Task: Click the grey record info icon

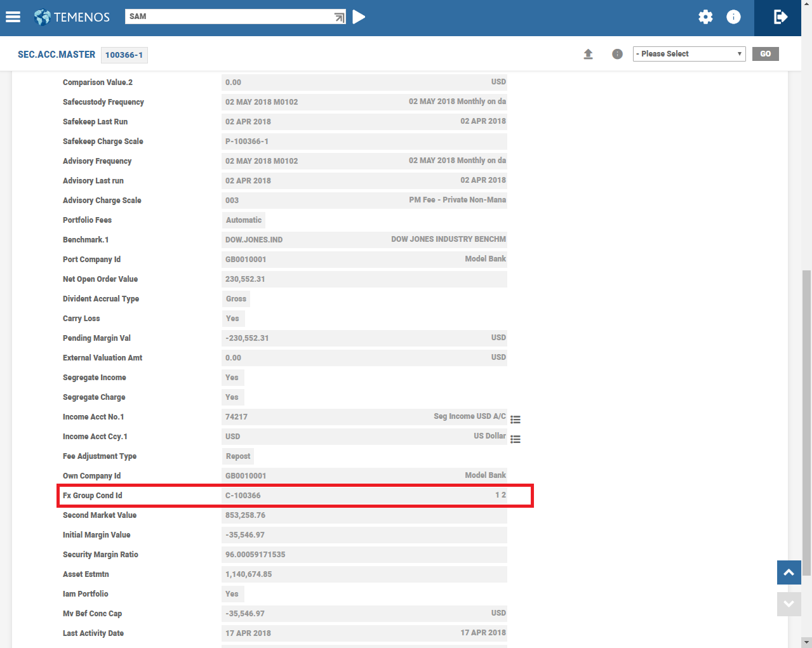Action: tap(617, 54)
